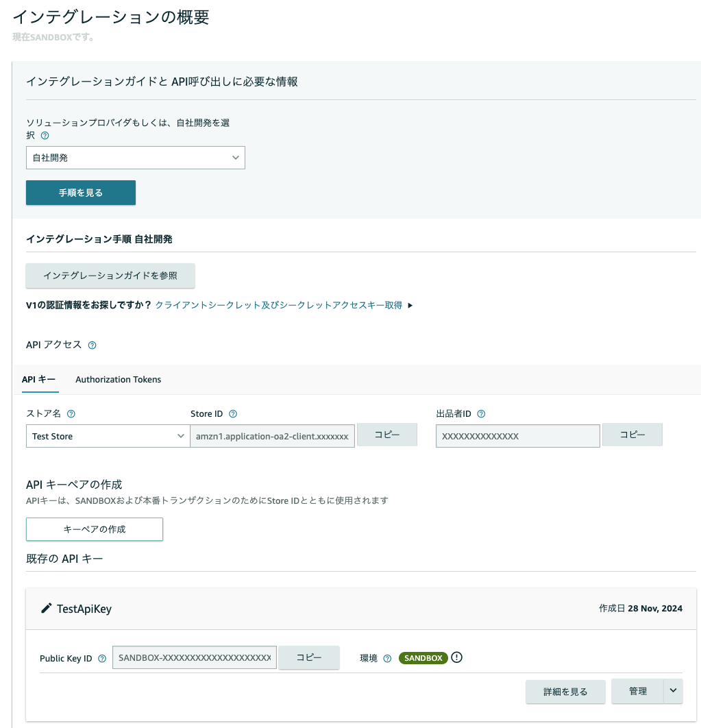The height and width of the screenshot is (728, 701).
Task: Open クライアントシークレット及びシークレットアクセスキー取得 link
Action: (278, 305)
